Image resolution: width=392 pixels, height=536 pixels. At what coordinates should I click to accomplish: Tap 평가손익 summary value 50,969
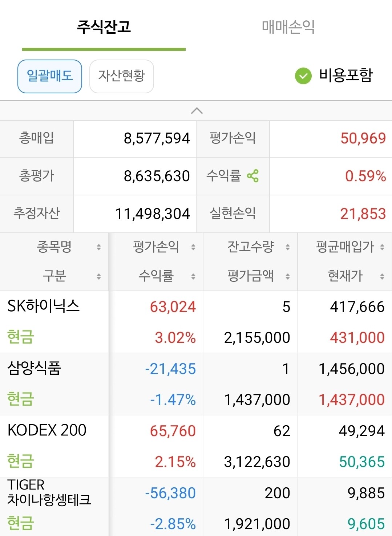click(363, 138)
